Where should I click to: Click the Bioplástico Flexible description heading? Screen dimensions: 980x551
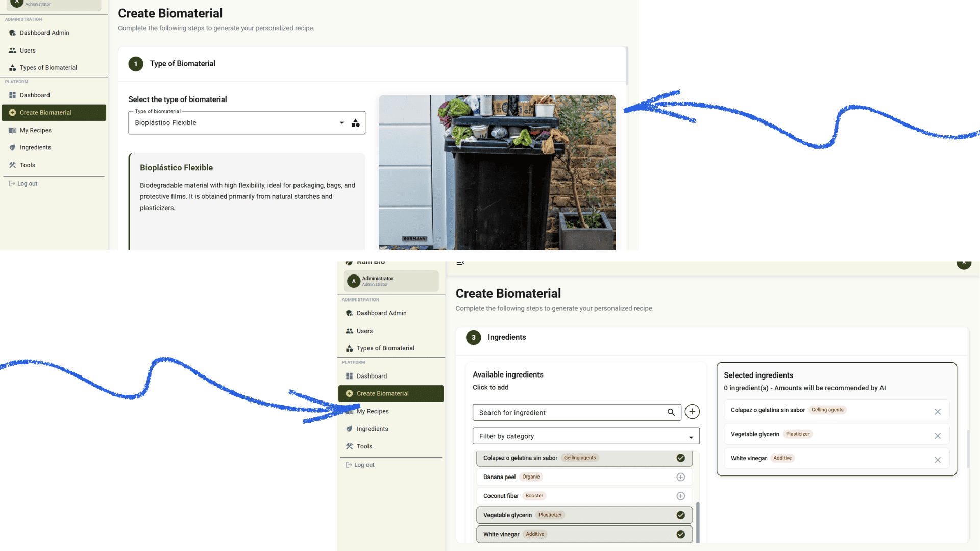[176, 168]
